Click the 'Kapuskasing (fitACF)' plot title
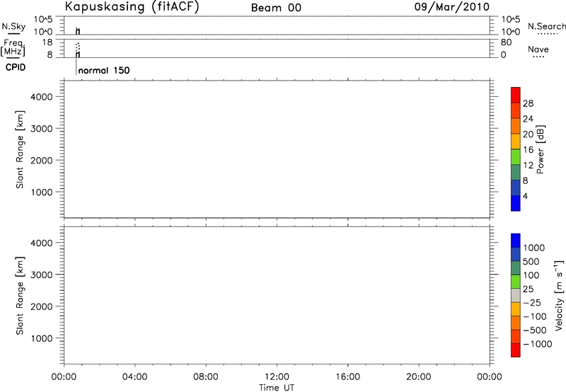 point(132,7)
